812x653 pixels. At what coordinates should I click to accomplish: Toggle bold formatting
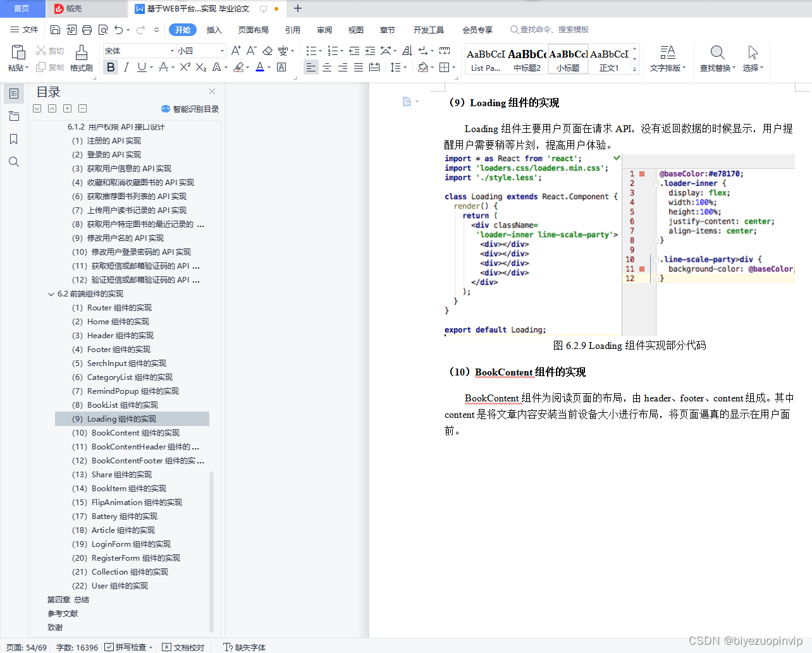[111, 67]
